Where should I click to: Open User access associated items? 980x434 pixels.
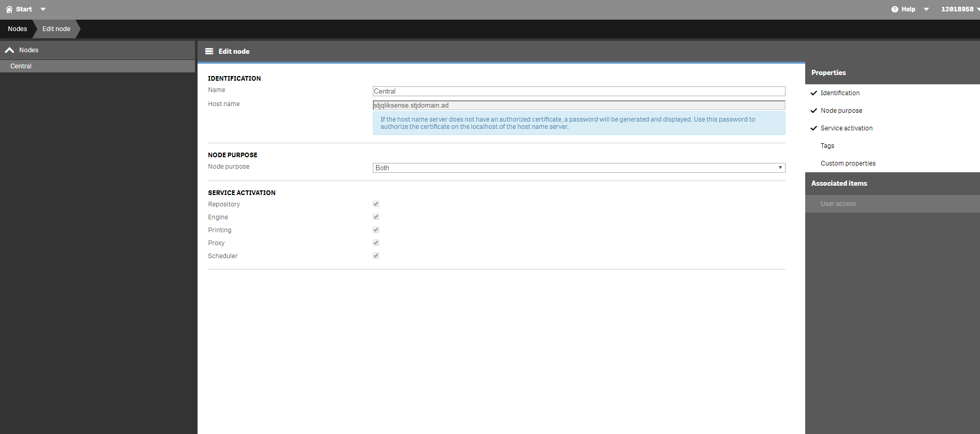pos(892,204)
